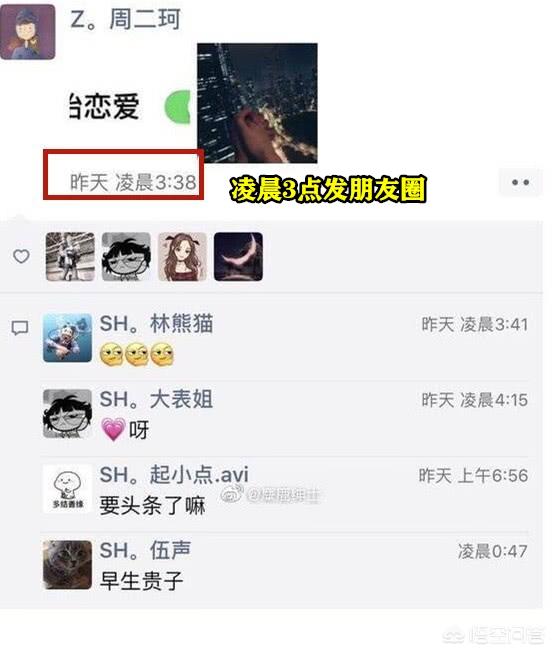
Task: Open the two-dot more options button
Action: (520, 182)
